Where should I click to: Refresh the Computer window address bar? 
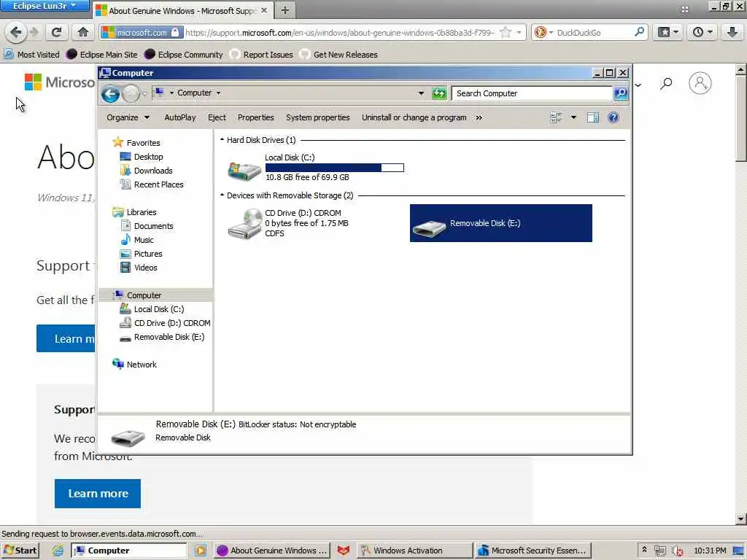click(438, 93)
